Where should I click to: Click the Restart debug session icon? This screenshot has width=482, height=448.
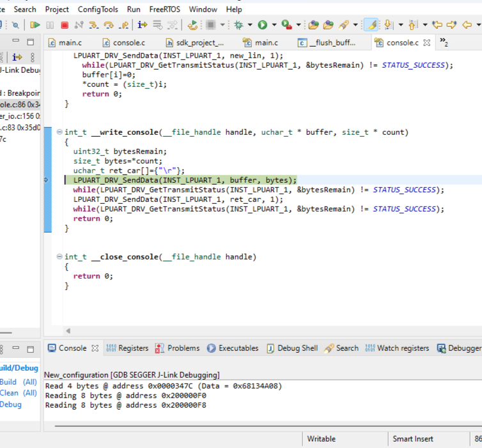(x=192, y=25)
